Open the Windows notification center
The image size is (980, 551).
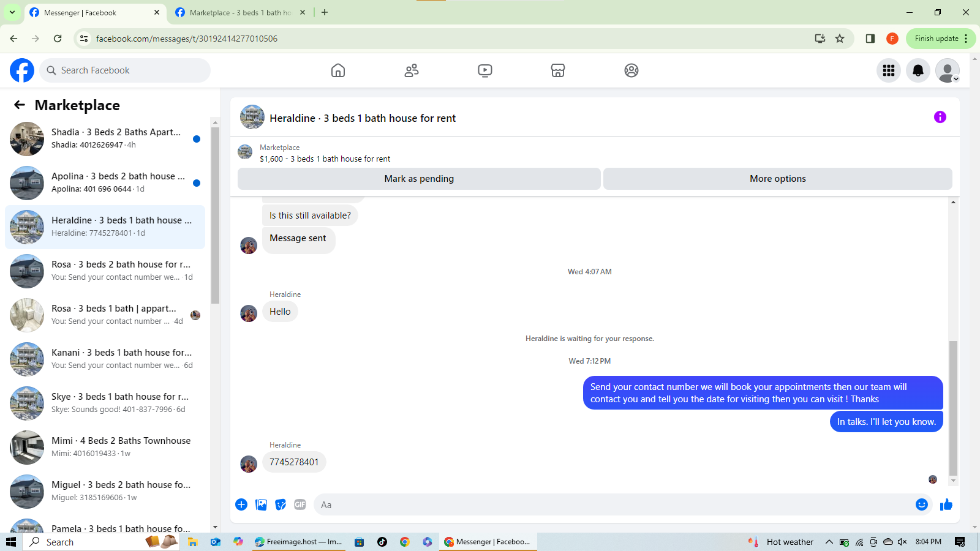960,542
